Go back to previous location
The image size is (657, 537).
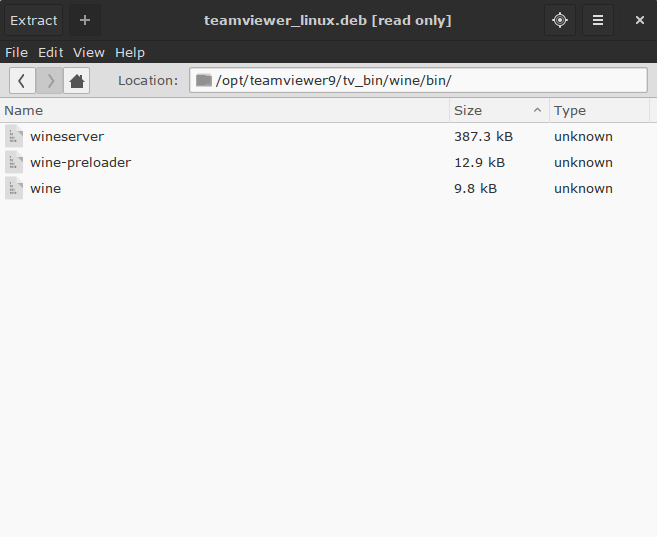[22, 80]
